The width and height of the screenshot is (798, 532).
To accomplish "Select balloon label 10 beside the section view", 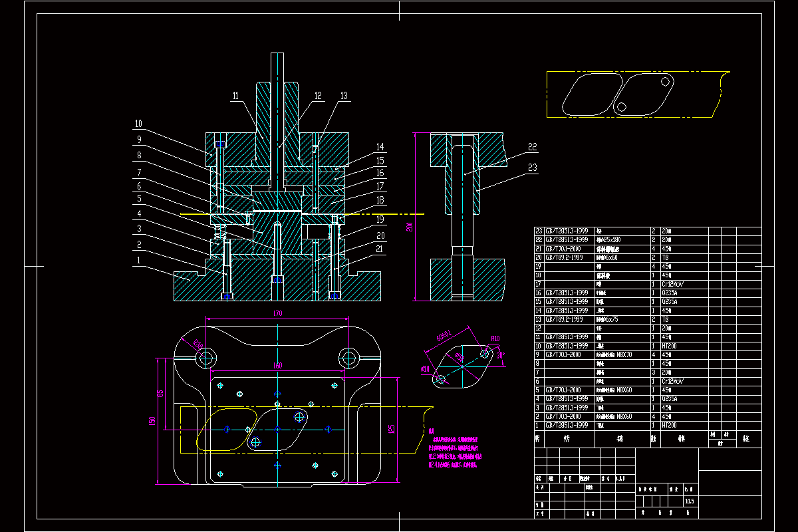I will (x=138, y=124).
